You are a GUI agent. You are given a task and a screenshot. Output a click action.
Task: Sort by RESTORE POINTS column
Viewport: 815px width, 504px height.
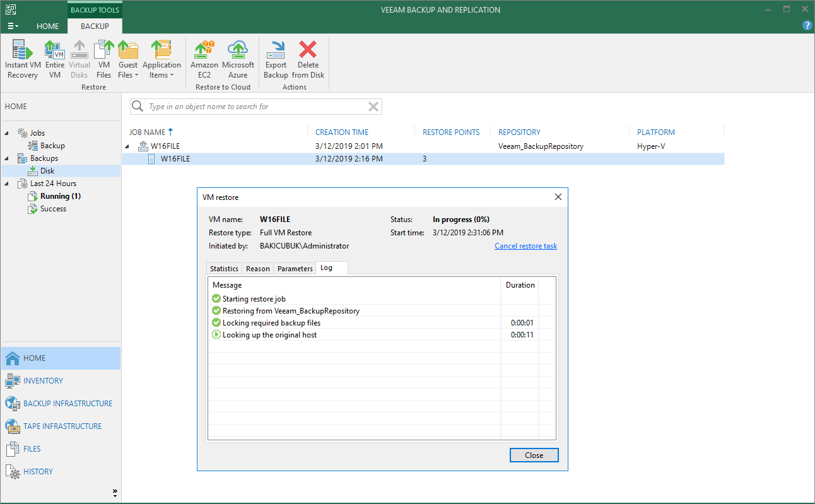click(x=451, y=132)
